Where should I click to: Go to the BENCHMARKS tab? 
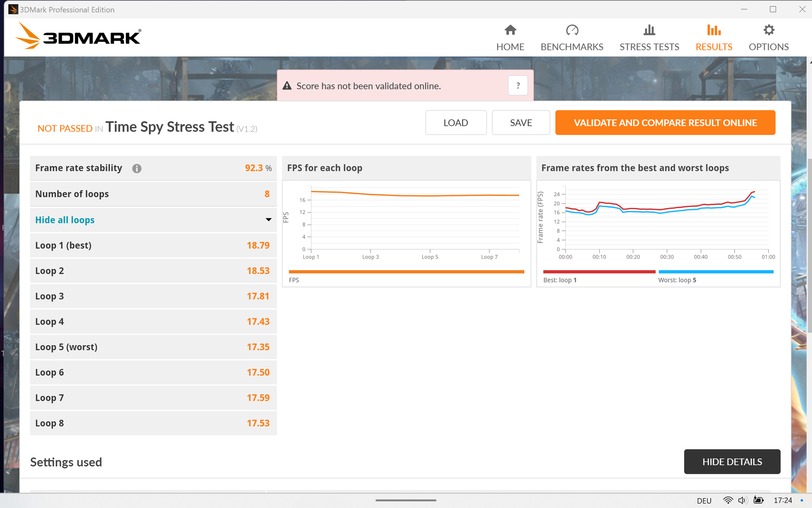coord(572,47)
